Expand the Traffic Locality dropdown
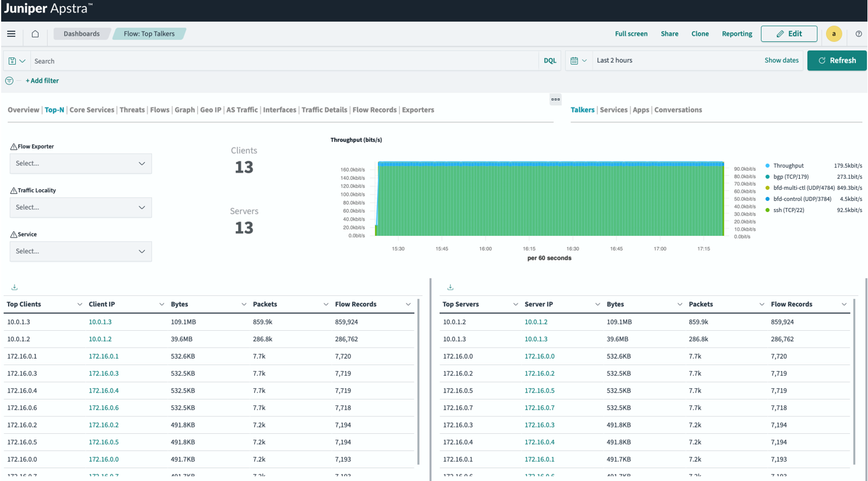 pos(80,207)
